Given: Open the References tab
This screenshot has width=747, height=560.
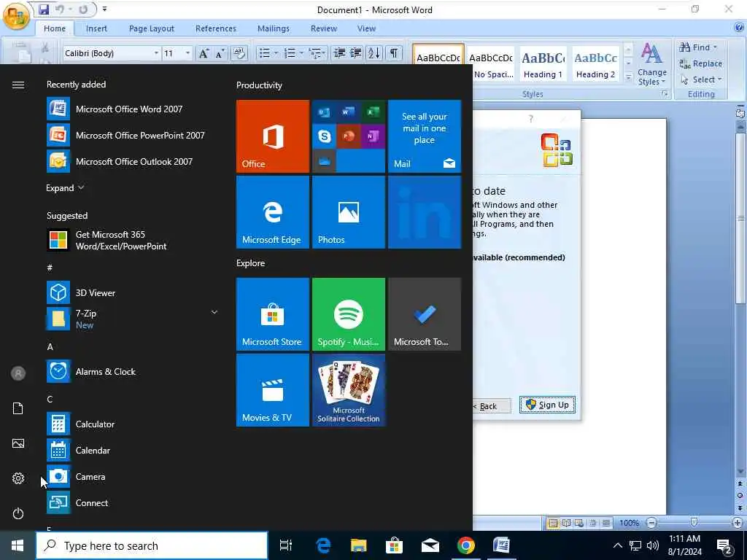Looking at the screenshot, I should [x=216, y=28].
